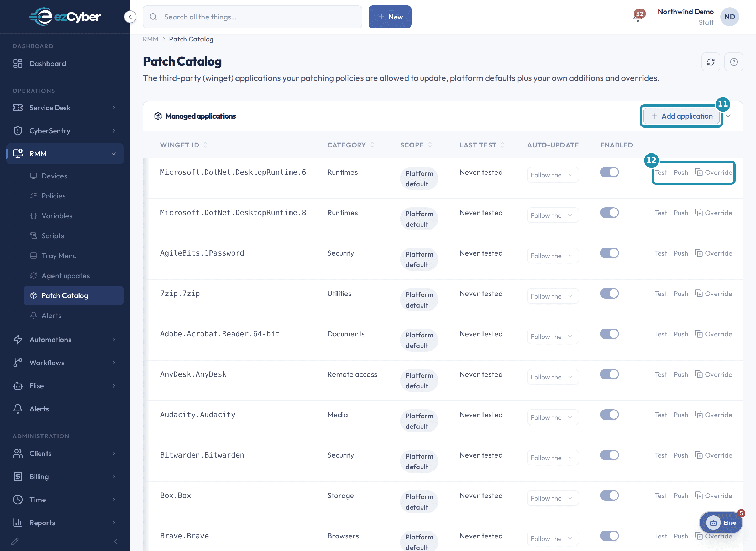Toggle AnyDesk.AnyDesk enabled switch

[609, 374]
